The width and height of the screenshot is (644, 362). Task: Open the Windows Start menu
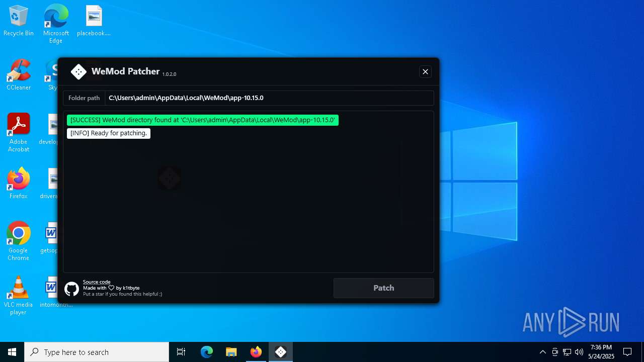tap(12, 352)
